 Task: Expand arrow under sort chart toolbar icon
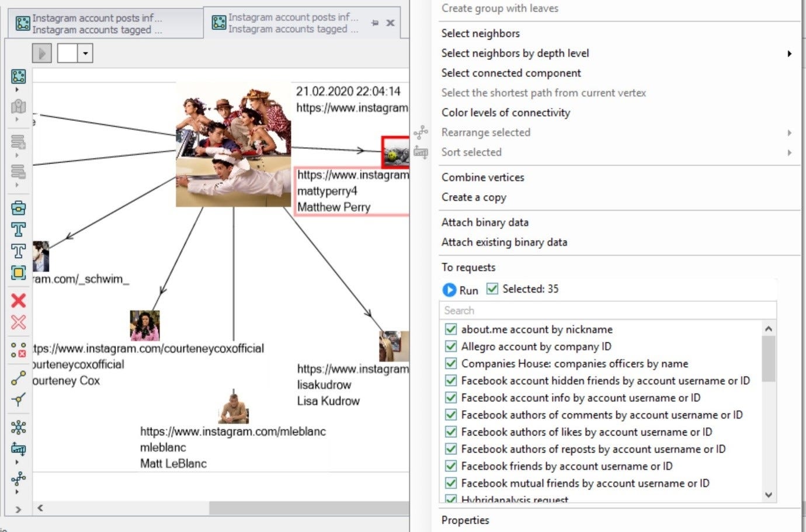click(x=17, y=462)
